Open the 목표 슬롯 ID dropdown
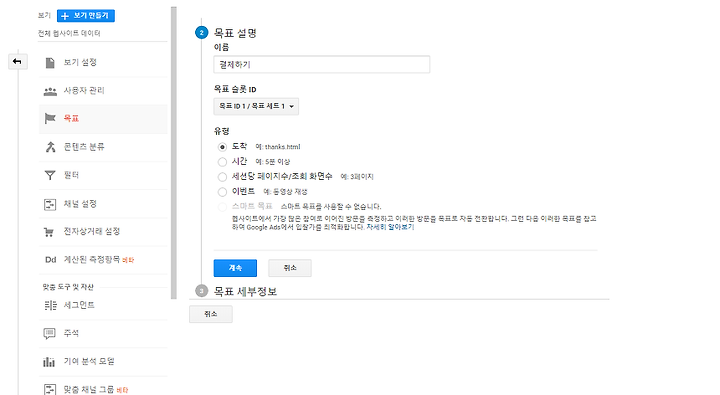This screenshot has width=720, height=395. click(256, 106)
